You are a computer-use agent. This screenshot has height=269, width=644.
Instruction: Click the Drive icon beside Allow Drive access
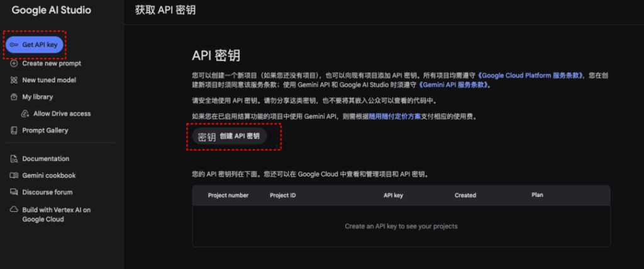26,114
